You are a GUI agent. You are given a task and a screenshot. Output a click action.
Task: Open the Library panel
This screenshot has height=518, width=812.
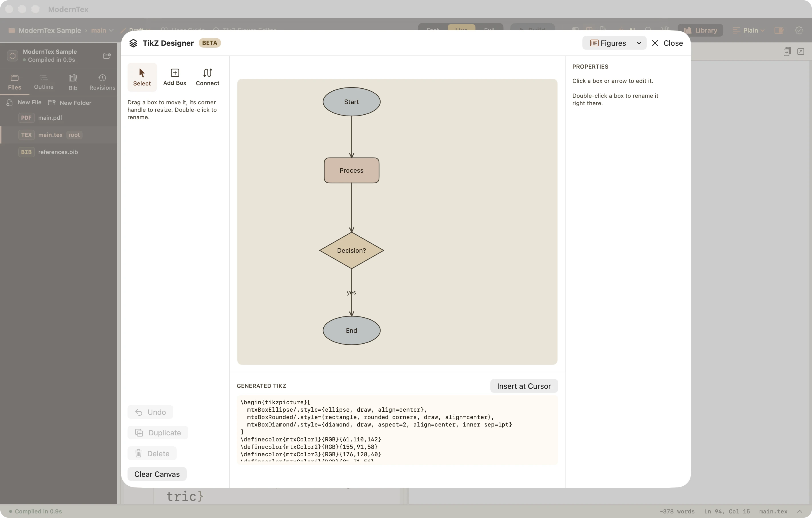[x=700, y=30]
